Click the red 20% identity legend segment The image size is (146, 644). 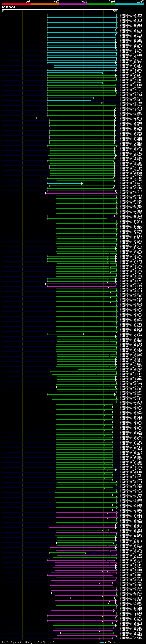coord(16,4)
